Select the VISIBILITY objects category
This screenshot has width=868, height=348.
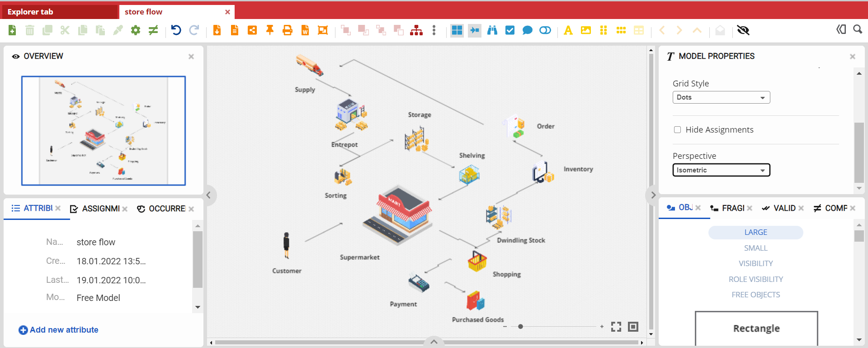[x=755, y=263]
